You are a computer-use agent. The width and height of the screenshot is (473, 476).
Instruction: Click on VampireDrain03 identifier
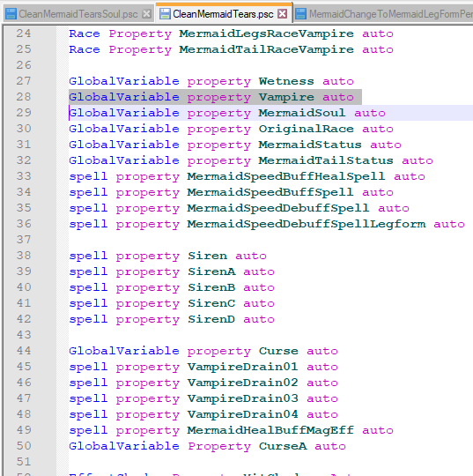pos(242,398)
